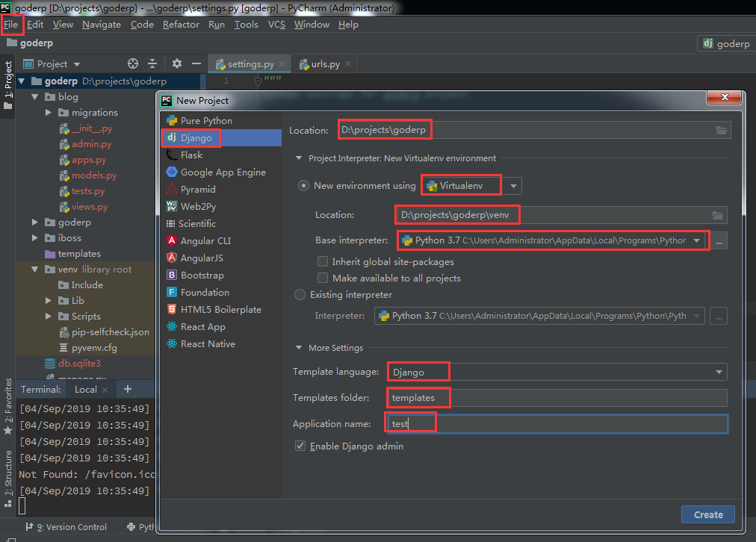
Task: Select Angular CLI project type
Action: coord(221,241)
